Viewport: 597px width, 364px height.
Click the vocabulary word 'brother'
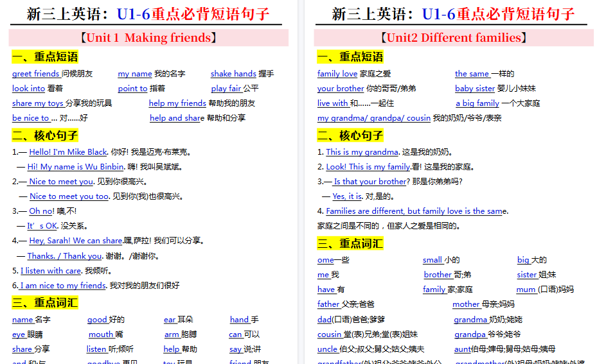click(438, 275)
